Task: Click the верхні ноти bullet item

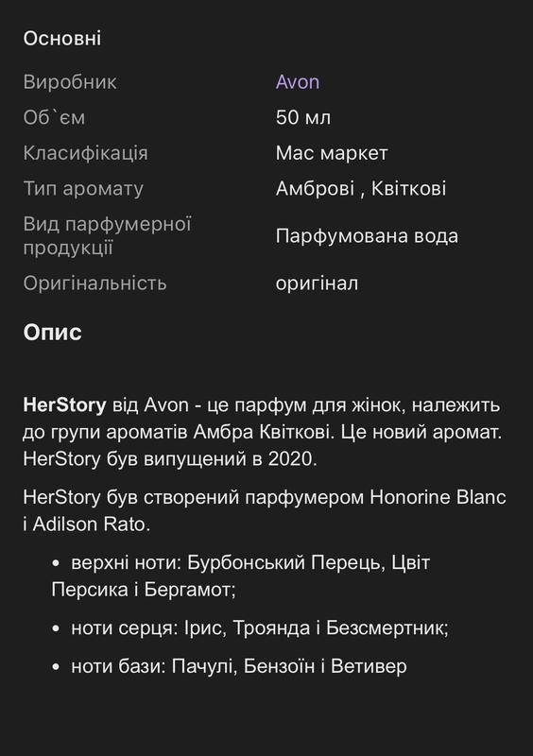Action: click(241, 576)
